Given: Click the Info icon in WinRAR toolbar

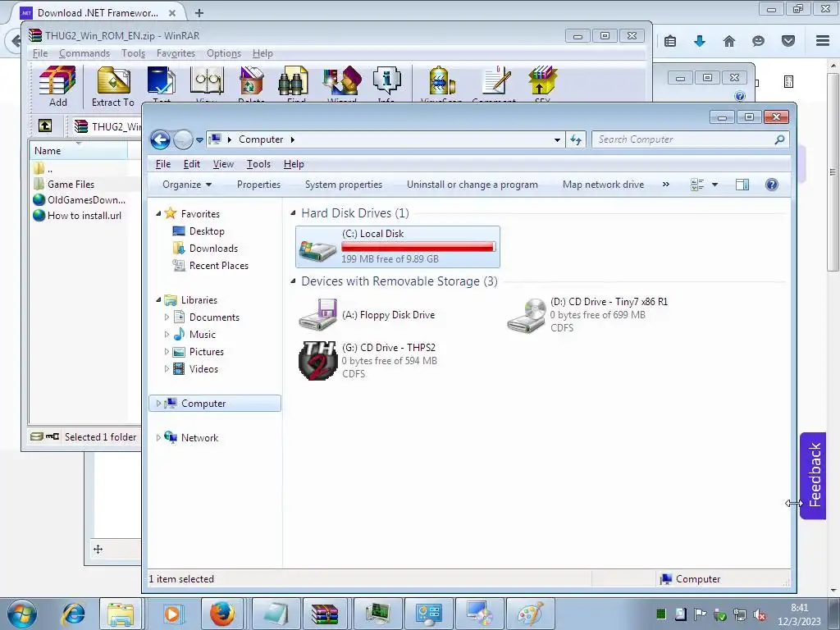Looking at the screenshot, I should coord(386,83).
